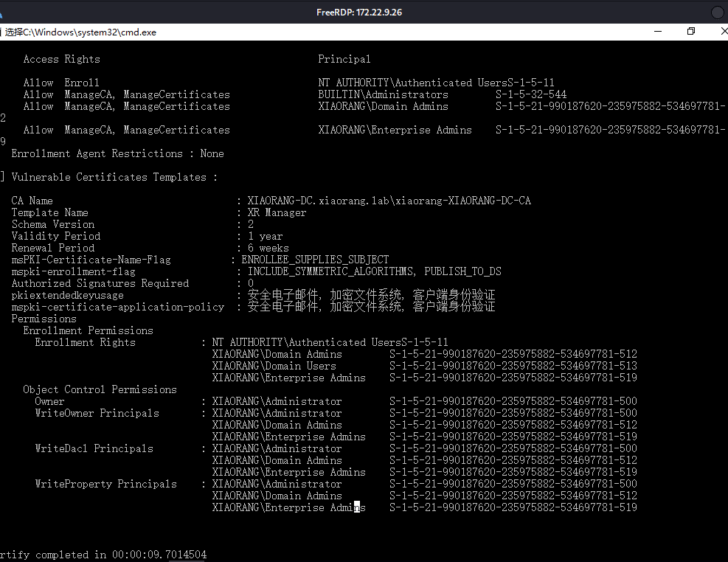Click the WriteDacl Principals label
Screen dimensions: 728x562
(94, 448)
